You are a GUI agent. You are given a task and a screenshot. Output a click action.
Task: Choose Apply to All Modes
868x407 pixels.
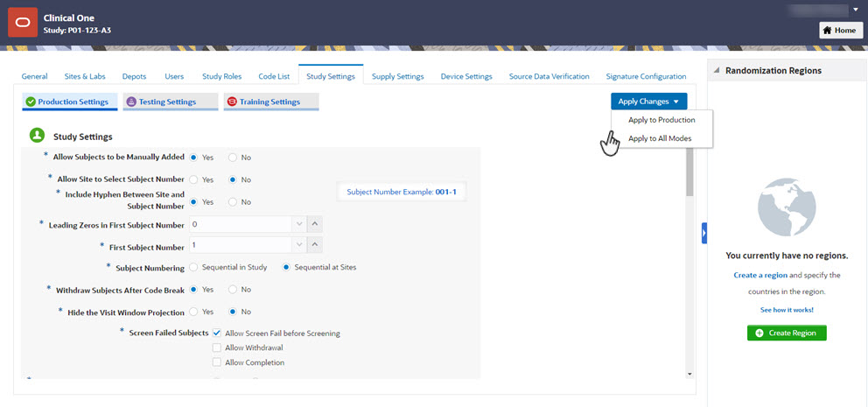660,138
